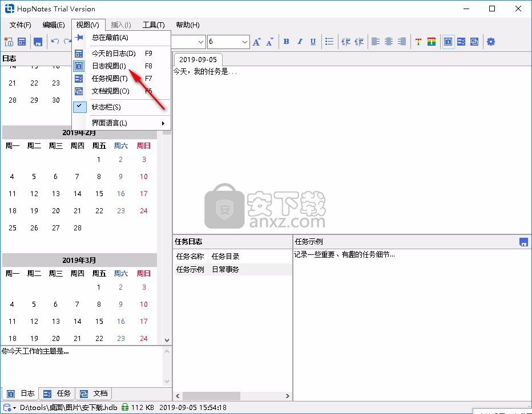Image resolution: width=532 pixels, height=414 pixels.
Task: Switch to the 文档 bottom tab
Action: tap(94, 393)
